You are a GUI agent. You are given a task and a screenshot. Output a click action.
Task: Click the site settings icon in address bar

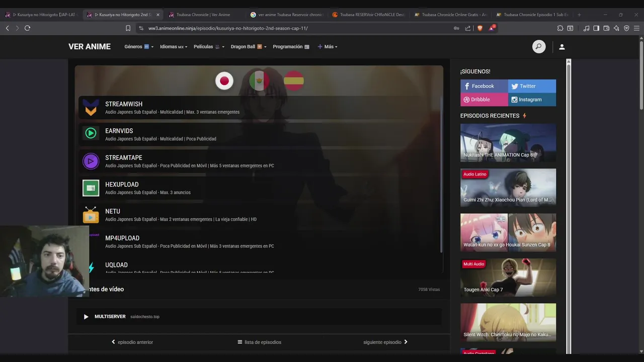tap(141, 28)
